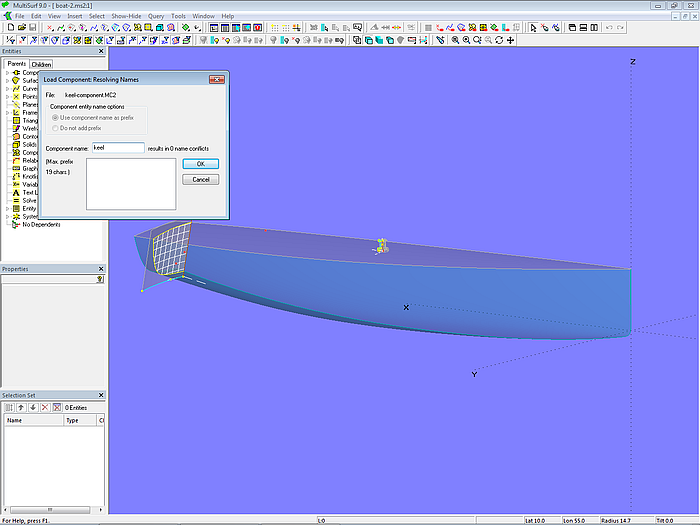Expand the Entity tree node

point(8,208)
